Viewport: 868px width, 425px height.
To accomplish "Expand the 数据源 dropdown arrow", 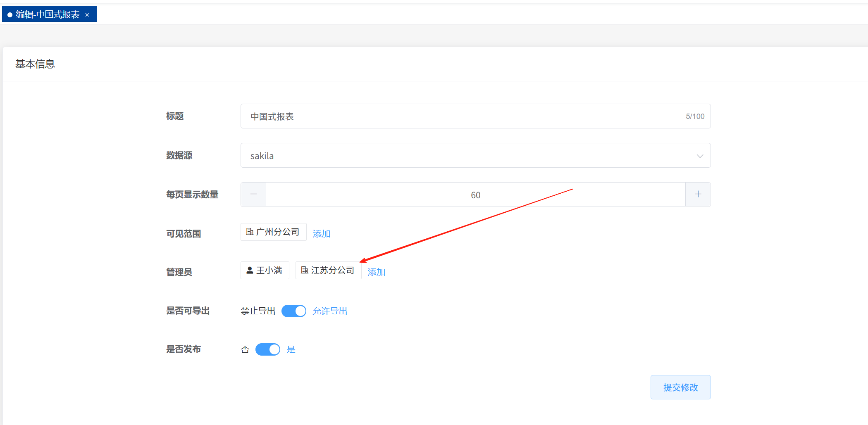I will [x=699, y=156].
